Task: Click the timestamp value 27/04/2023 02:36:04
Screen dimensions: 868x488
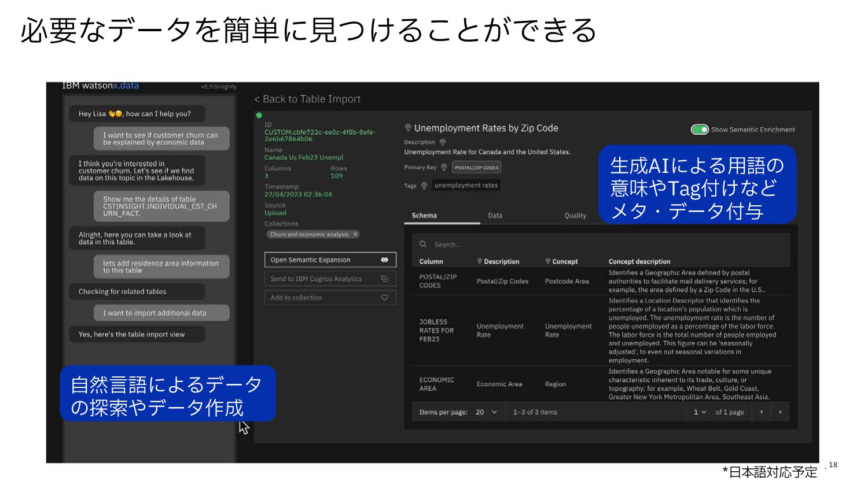Action: [x=298, y=194]
